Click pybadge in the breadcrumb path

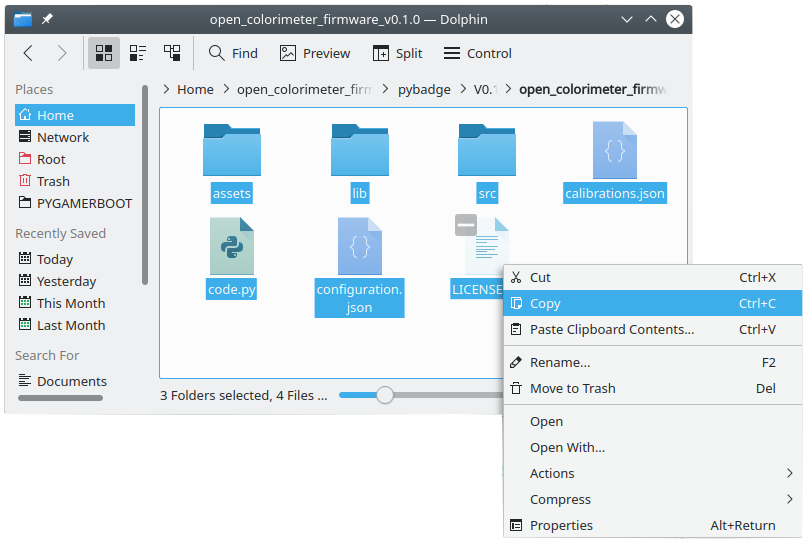[424, 89]
